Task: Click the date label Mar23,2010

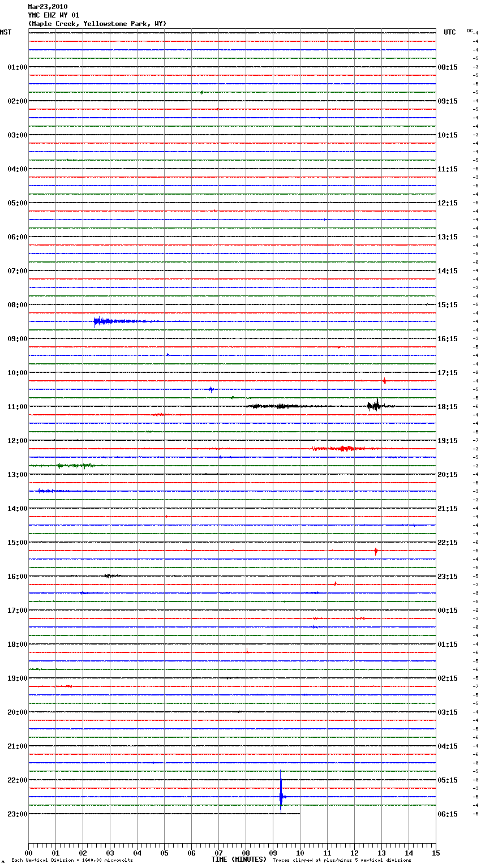Action: tap(48, 7)
